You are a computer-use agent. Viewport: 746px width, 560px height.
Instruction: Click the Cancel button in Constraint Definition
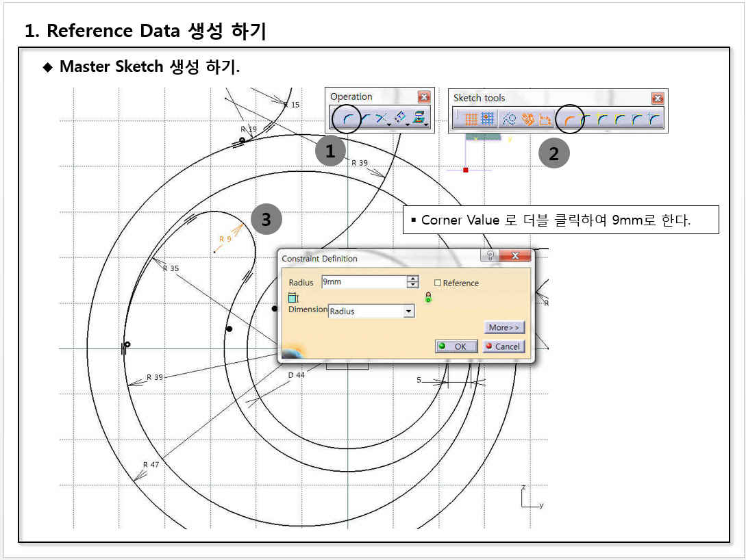pos(503,346)
